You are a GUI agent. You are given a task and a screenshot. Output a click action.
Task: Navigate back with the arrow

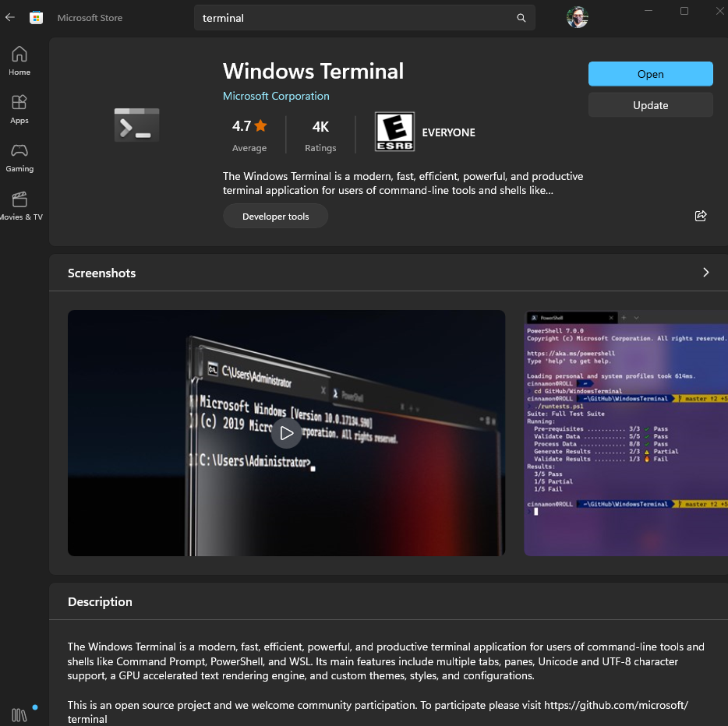tap(9, 17)
